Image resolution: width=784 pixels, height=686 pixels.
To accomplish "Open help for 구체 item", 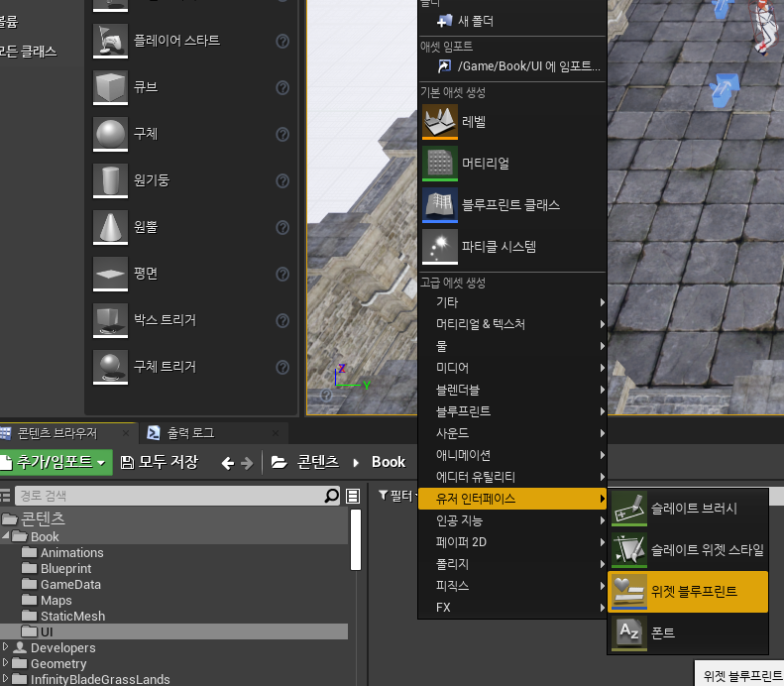I will tap(282, 135).
